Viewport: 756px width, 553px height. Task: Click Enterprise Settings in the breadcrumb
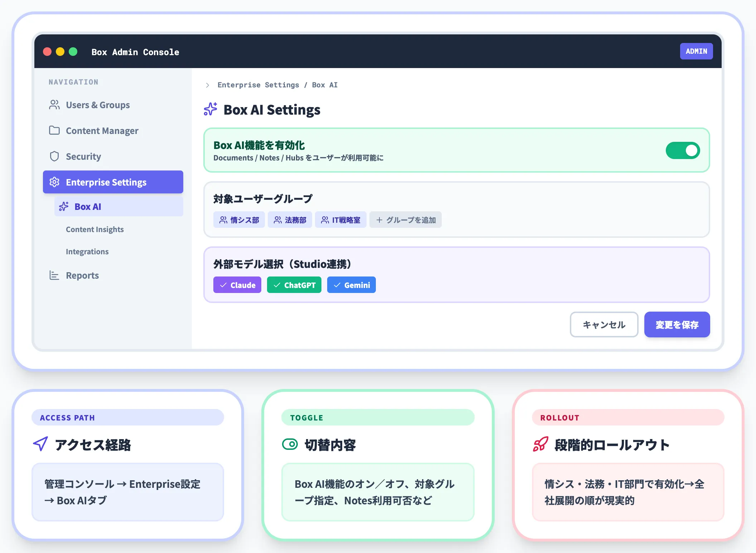[258, 85]
